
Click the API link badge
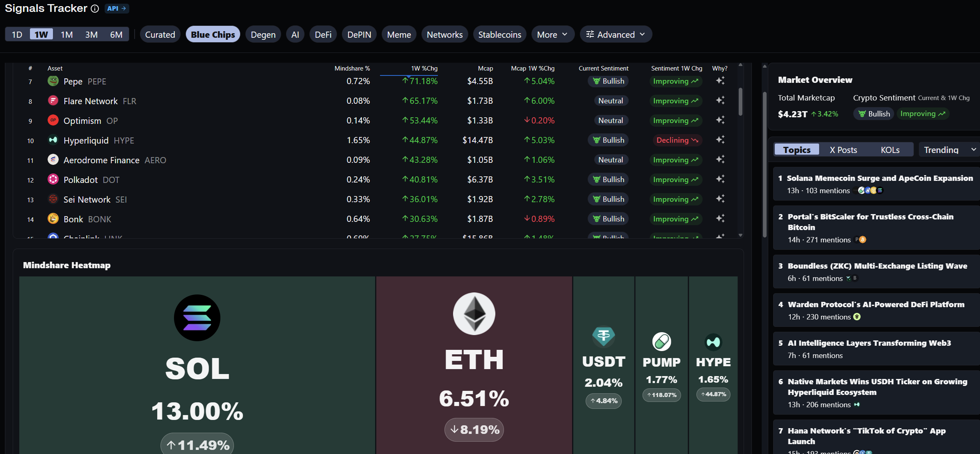coord(117,8)
